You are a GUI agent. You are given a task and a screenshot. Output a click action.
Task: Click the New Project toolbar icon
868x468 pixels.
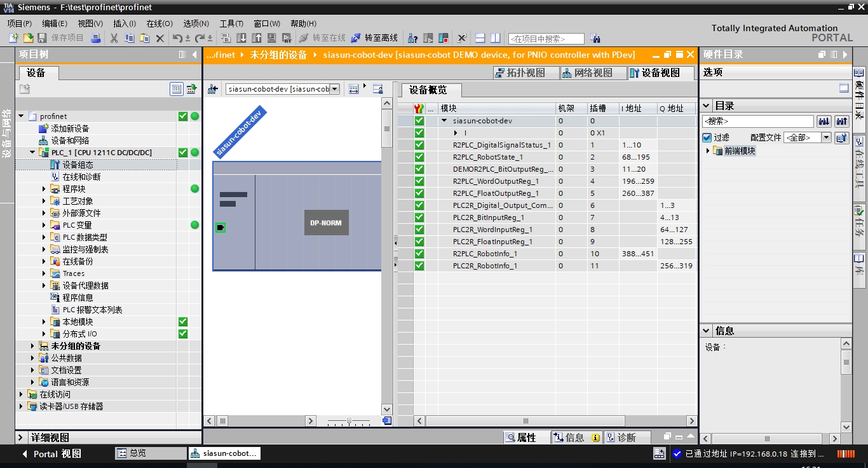tap(13, 38)
